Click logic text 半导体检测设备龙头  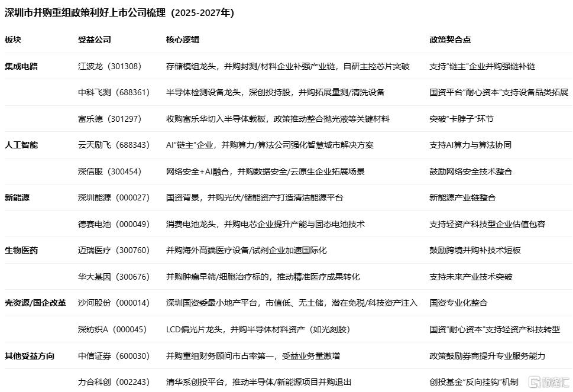(203, 92)
